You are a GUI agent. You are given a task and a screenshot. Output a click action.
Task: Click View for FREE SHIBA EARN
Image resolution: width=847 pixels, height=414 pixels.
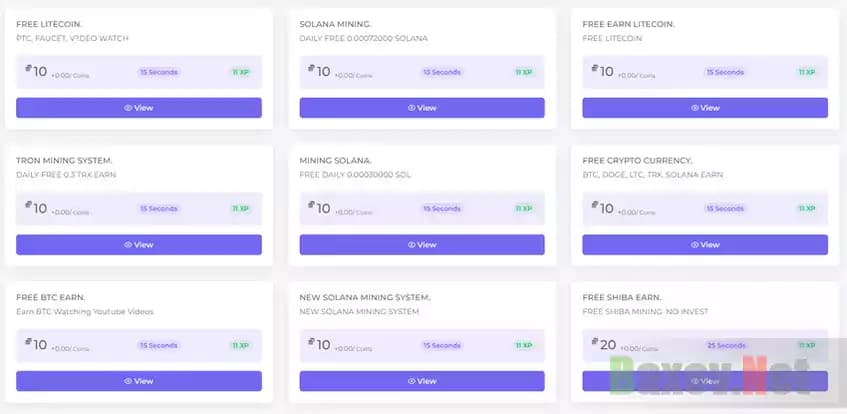coord(705,381)
